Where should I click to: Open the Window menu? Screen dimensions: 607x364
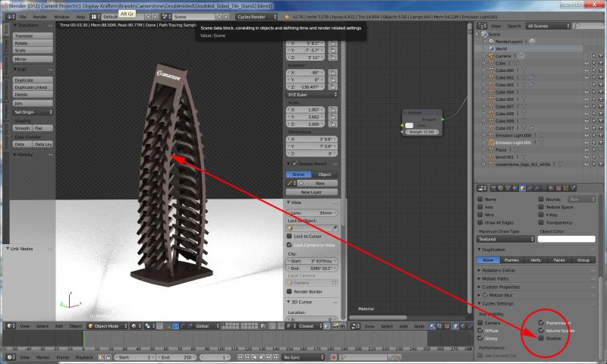coord(61,17)
